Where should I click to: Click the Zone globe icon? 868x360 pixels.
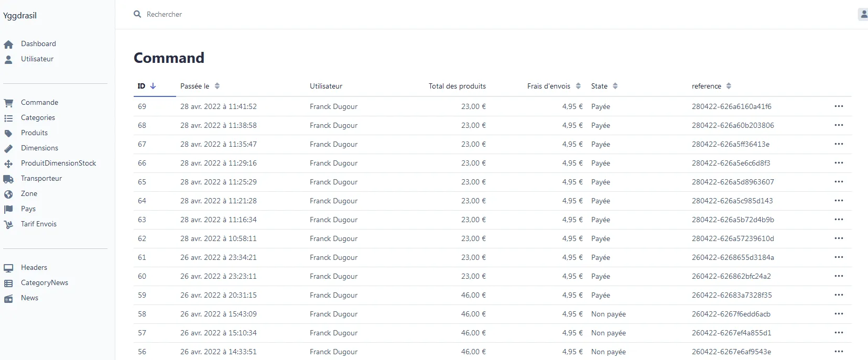pyautogui.click(x=8, y=194)
